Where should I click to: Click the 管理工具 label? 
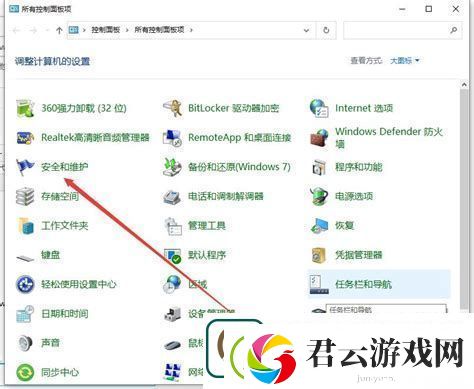point(207,226)
